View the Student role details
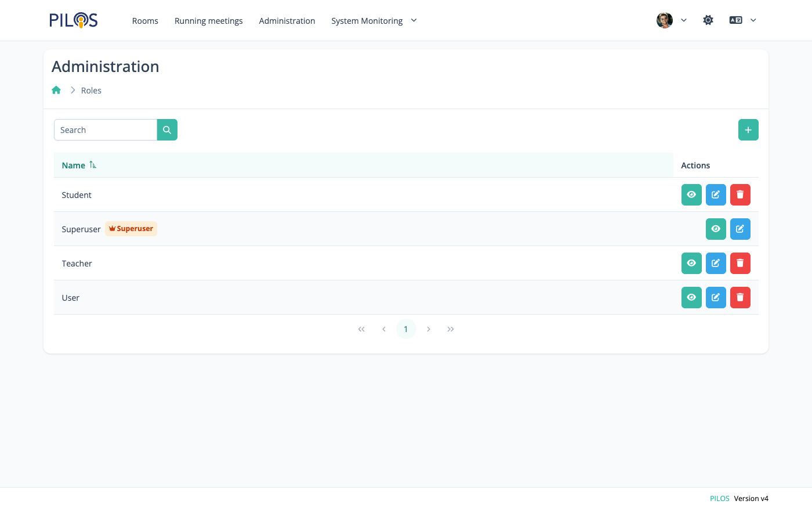The height and width of the screenshot is (508, 812). (x=691, y=195)
